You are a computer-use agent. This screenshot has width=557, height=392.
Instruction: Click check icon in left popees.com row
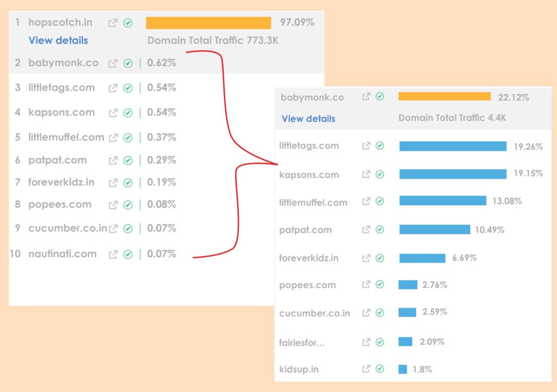(x=128, y=205)
